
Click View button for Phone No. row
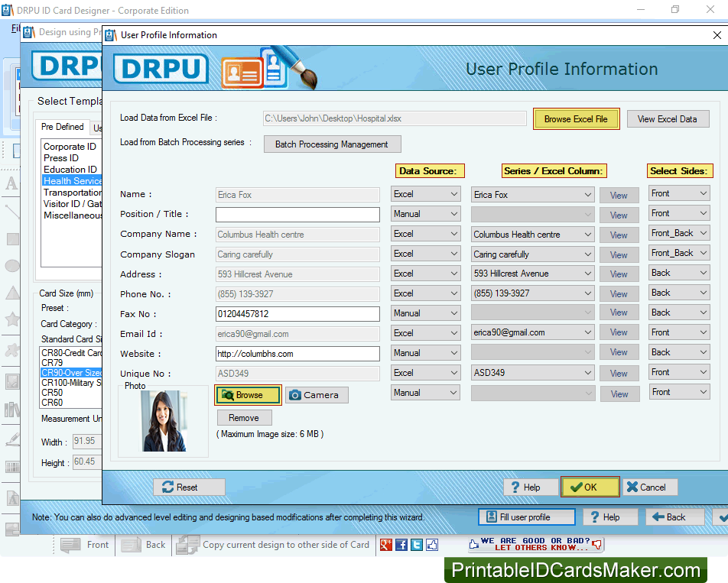[x=619, y=294]
